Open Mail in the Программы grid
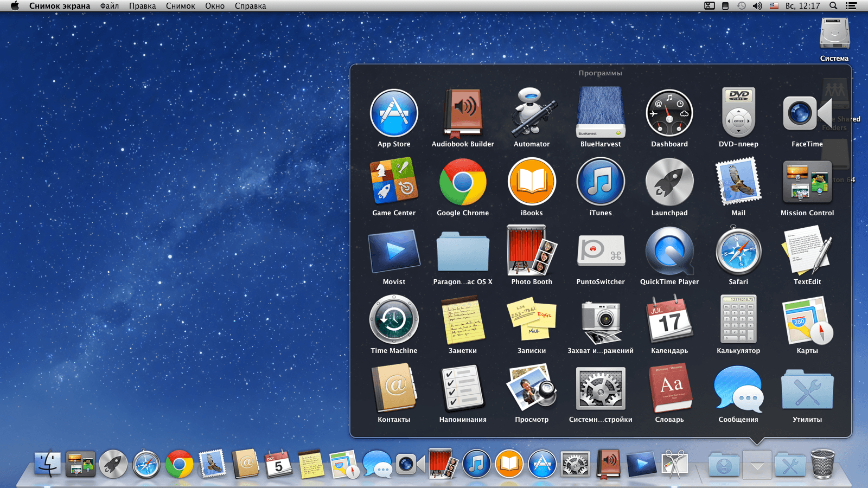The image size is (868, 488). (x=738, y=182)
